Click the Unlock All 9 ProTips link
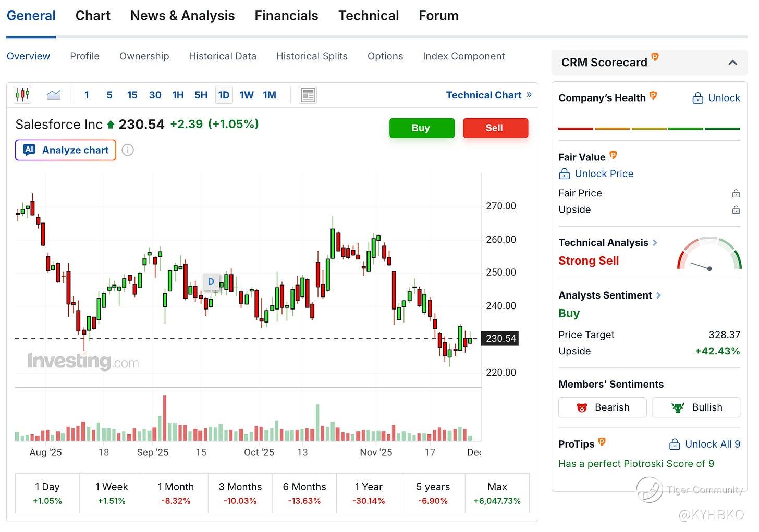This screenshot has height=532, width=759. coord(704,444)
